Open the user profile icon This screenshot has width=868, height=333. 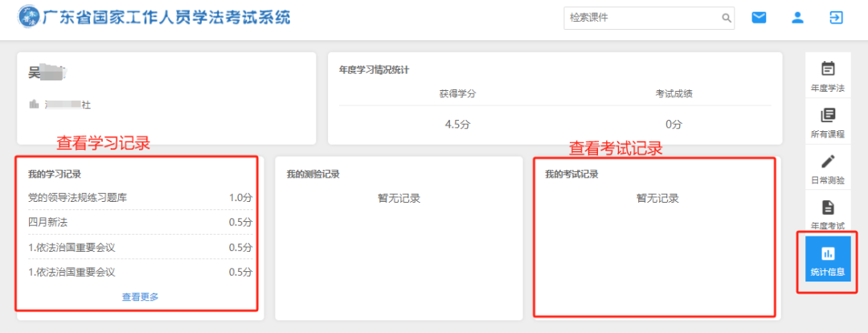point(797,18)
